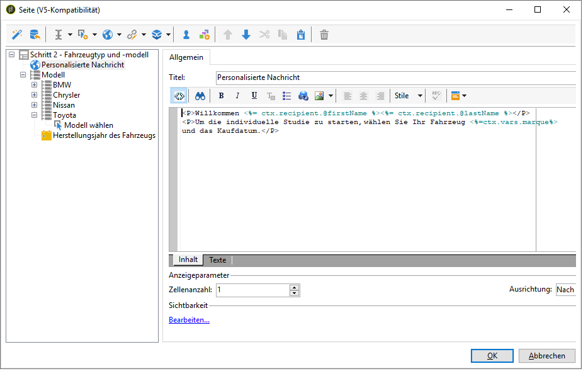
Task: Expand the BMW tree node
Action: point(35,85)
